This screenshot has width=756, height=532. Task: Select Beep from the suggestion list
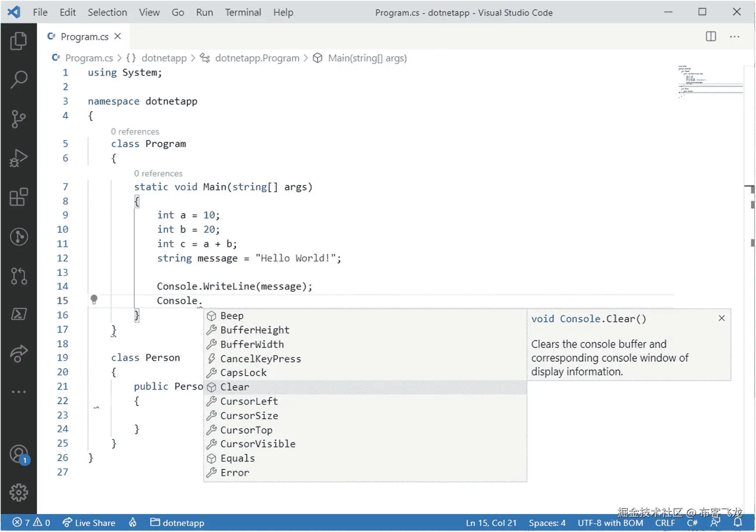pos(365,316)
